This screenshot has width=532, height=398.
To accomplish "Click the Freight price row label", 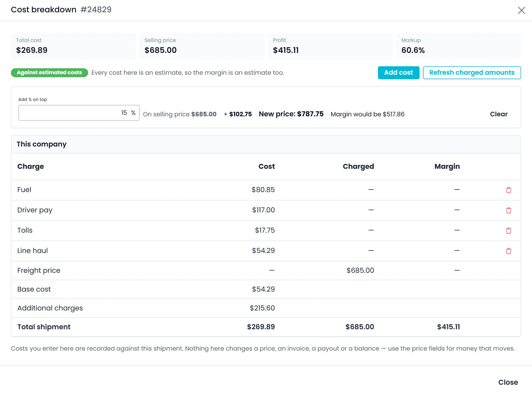I will (39, 271).
